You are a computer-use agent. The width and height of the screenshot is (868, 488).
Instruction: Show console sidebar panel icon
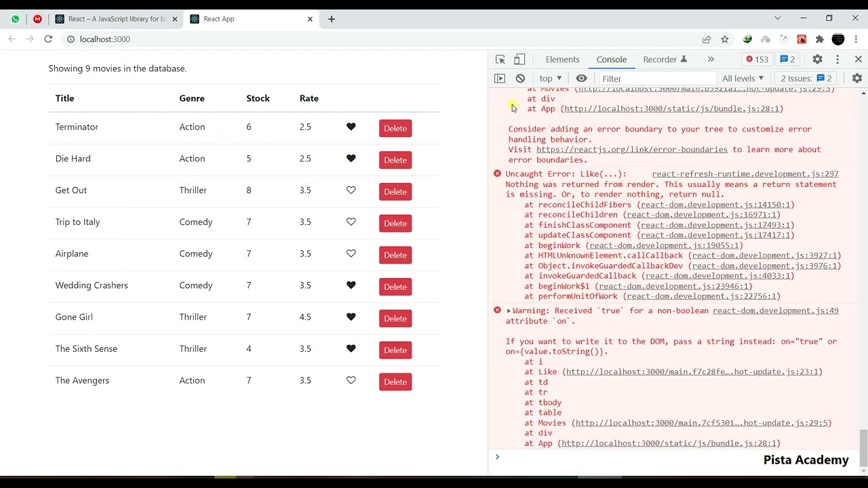pos(500,79)
